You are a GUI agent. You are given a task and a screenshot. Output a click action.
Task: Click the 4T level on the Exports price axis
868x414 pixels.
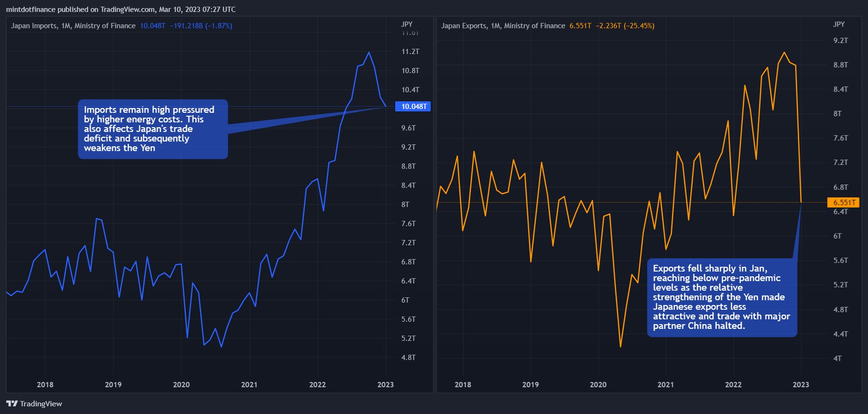(x=837, y=359)
